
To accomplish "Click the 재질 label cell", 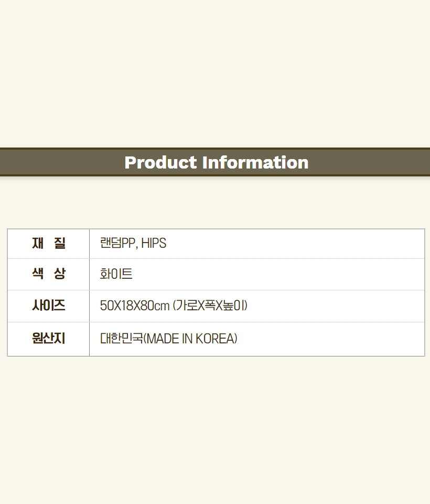I will 48,244.
